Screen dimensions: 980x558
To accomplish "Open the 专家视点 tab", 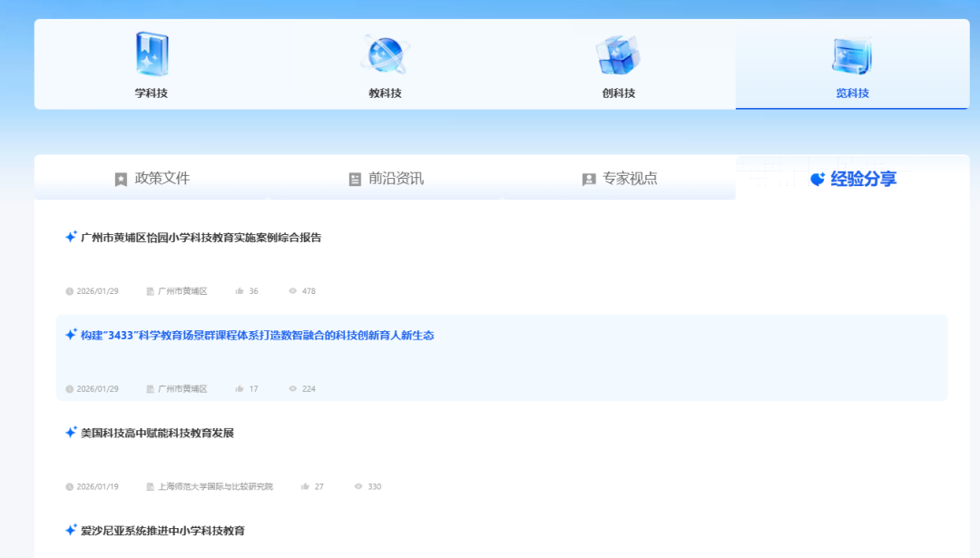I will coord(620,178).
